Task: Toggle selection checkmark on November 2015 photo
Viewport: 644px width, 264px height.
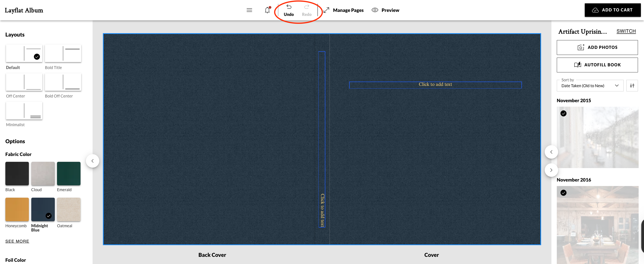Action: [x=563, y=113]
